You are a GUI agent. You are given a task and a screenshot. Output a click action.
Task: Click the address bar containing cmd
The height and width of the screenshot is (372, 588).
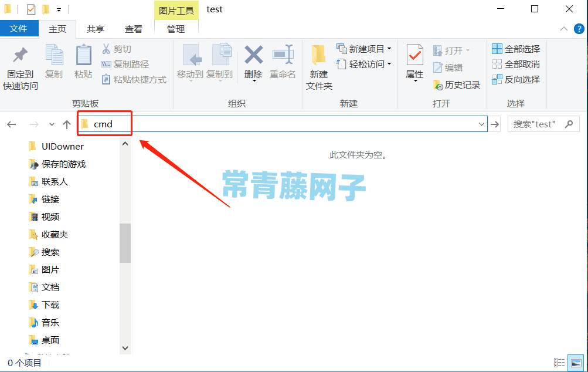[282, 124]
